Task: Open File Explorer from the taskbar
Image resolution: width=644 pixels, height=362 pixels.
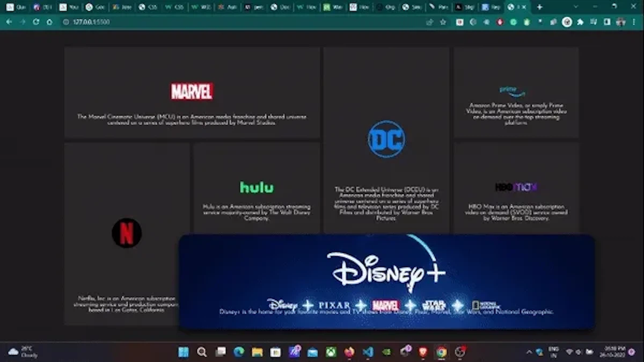Action: [x=257, y=352]
